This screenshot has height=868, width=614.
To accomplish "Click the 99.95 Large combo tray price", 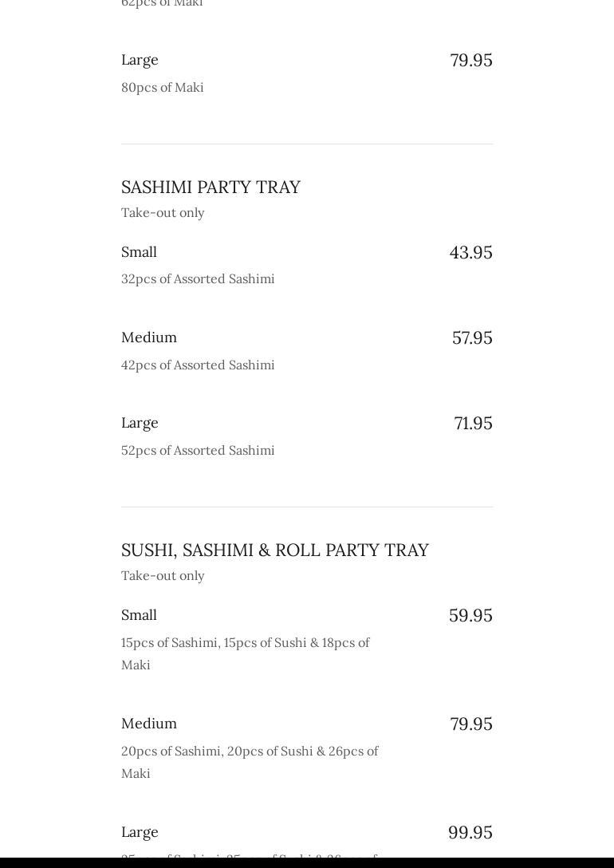I will click(470, 832).
